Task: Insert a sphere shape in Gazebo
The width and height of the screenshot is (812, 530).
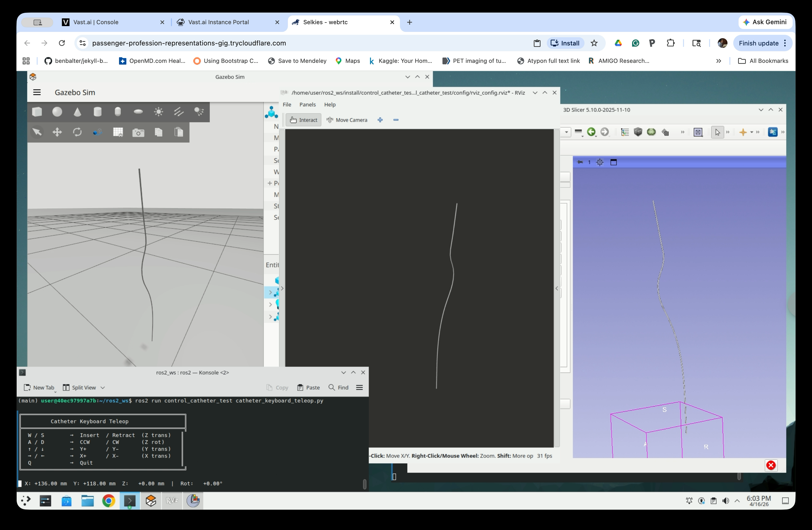Action: (x=57, y=112)
